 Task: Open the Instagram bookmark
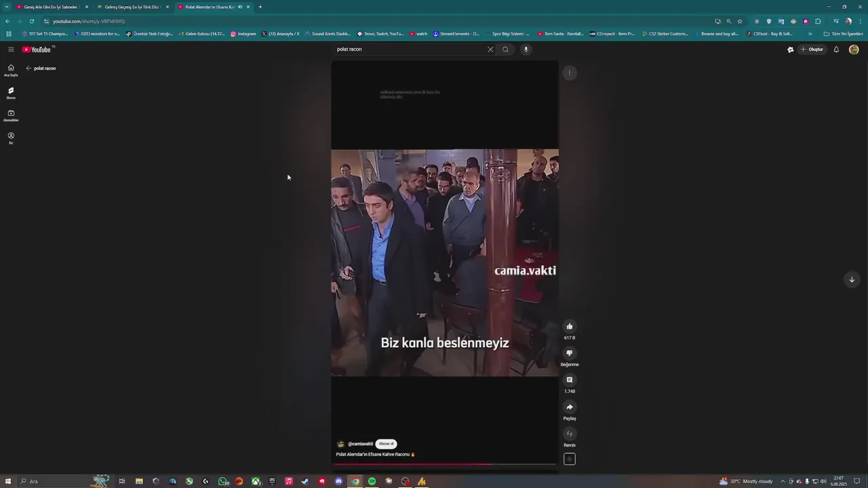click(243, 34)
